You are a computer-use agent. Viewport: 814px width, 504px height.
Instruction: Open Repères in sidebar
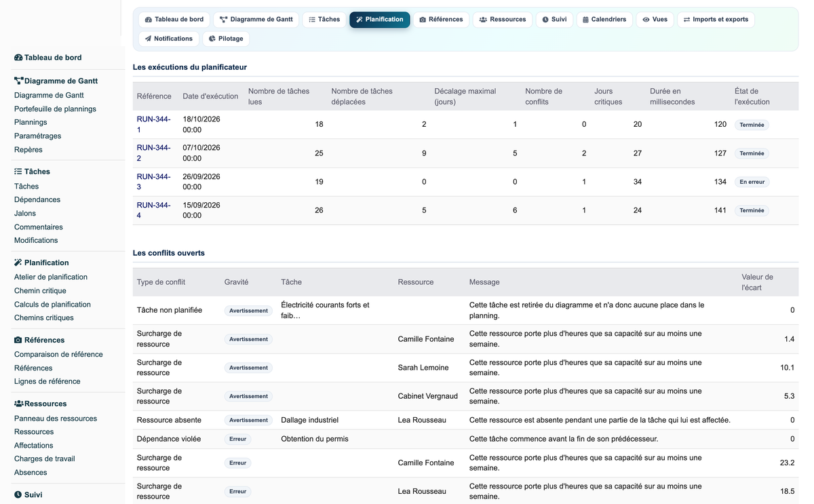click(x=28, y=149)
